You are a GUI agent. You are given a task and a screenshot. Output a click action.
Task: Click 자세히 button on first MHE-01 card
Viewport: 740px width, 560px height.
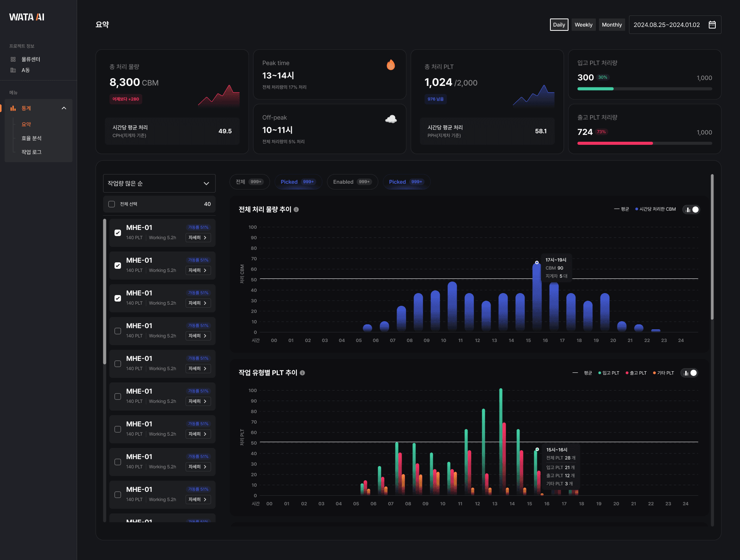point(198,238)
